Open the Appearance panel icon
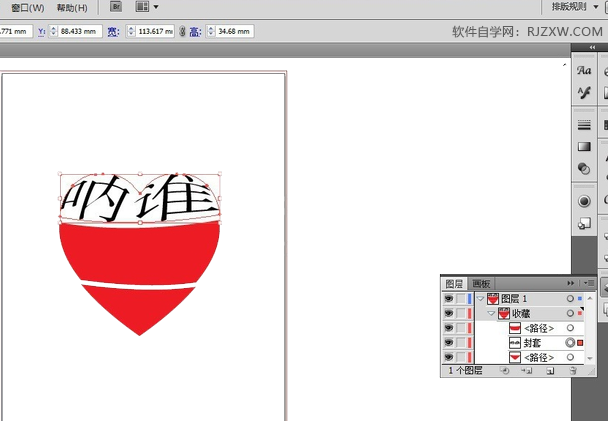The width and height of the screenshot is (608, 421). (584, 201)
